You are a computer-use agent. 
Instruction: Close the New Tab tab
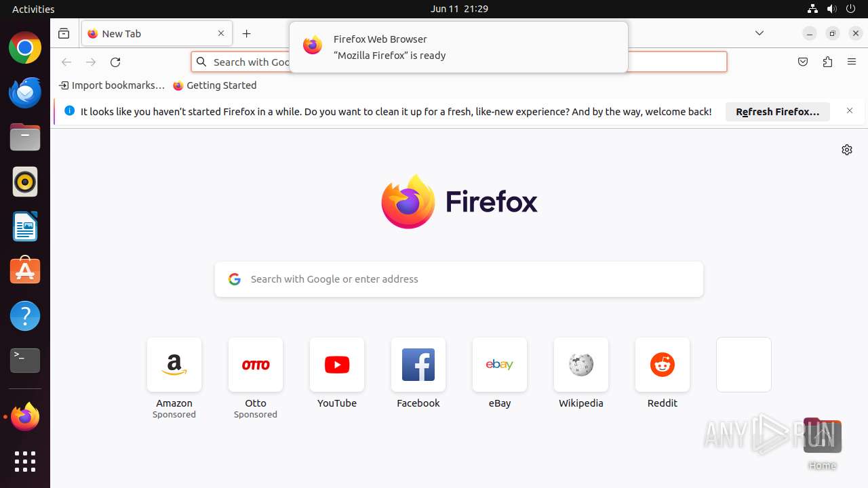tap(221, 33)
